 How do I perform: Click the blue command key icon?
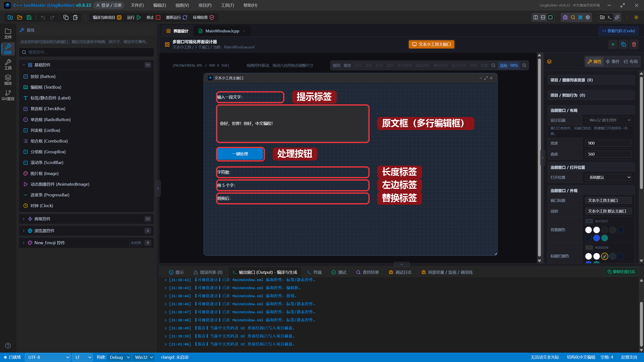(580, 17)
